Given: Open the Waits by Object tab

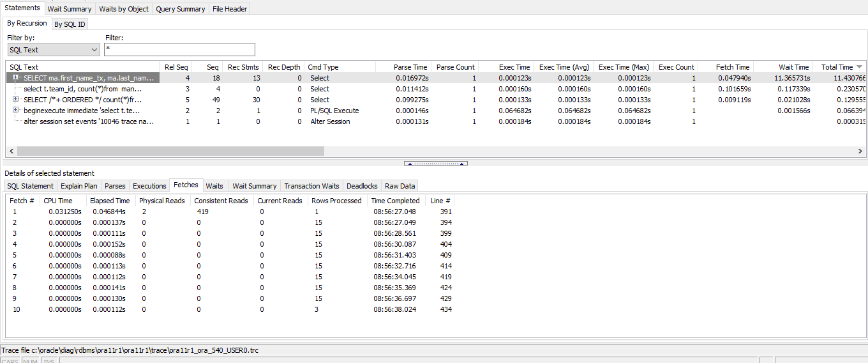Looking at the screenshot, I should click(x=124, y=9).
